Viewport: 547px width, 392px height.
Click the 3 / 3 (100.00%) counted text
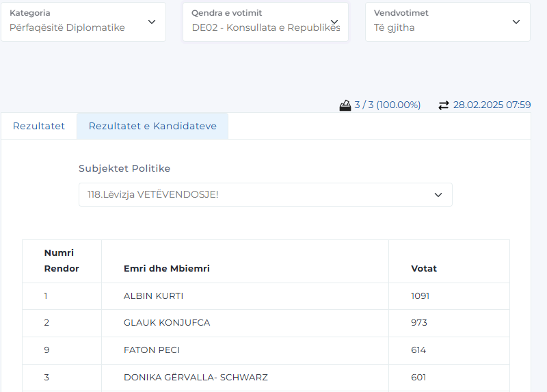click(x=388, y=105)
